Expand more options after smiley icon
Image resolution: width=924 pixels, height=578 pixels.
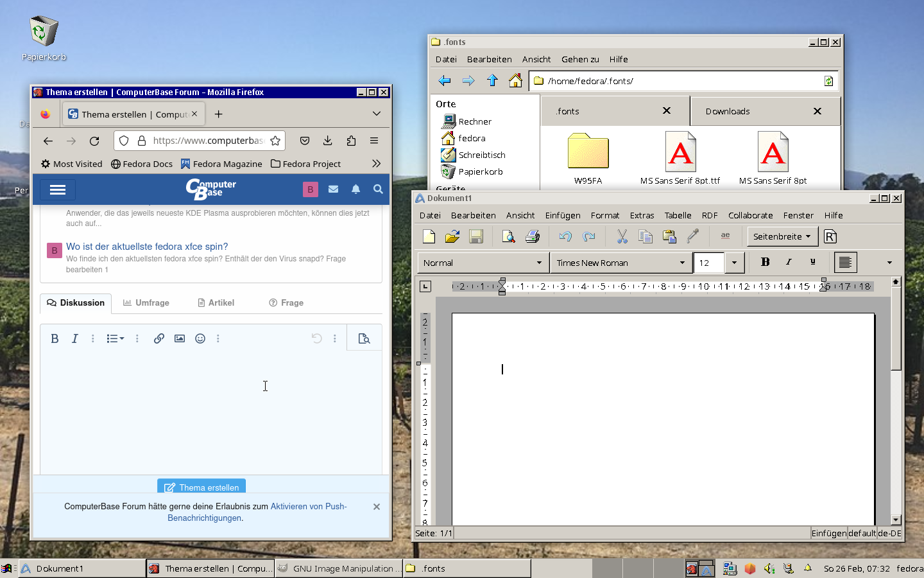[x=218, y=338]
